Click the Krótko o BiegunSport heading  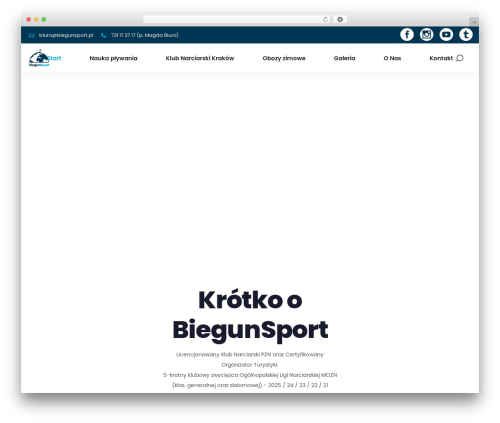tap(250, 315)
